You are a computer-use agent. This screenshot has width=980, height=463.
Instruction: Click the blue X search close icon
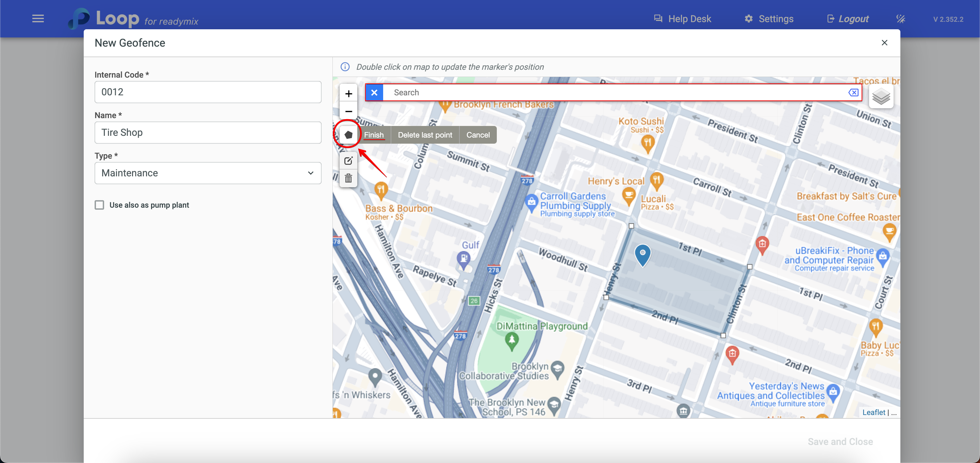[x=374, y=93]
